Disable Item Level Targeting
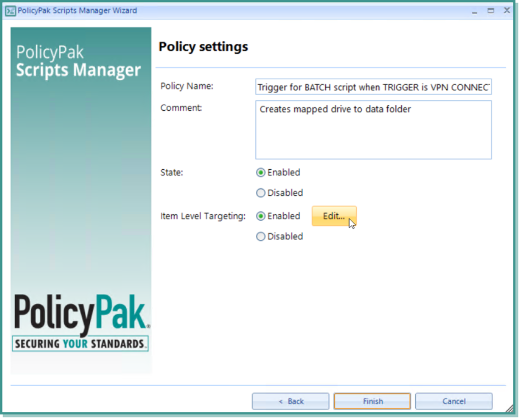 tap(260, 236)
